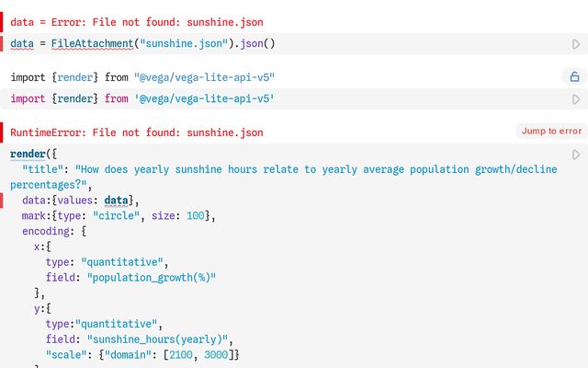588x368 pixels.
Task: Click the "@vega/vega-lite-api-v5" import output link
Action: 204,77
